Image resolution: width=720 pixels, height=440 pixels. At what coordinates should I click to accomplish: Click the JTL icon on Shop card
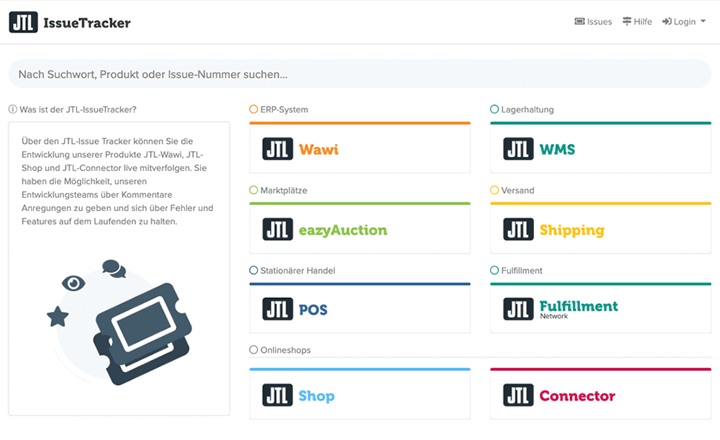click(x=277, y=395)
